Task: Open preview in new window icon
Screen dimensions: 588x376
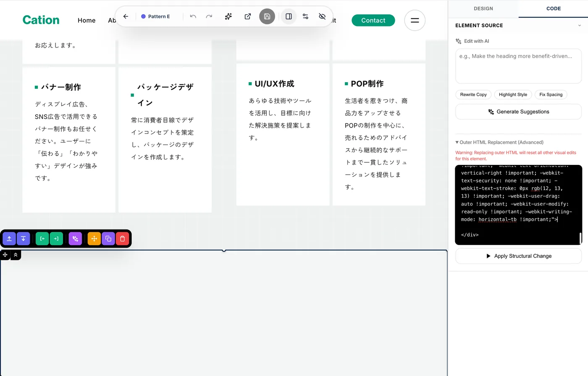Action: [x=248, y=16]
